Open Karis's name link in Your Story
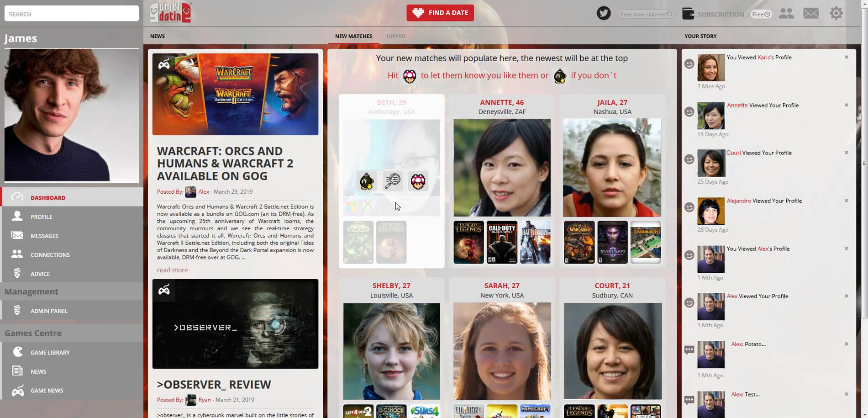Screen dimensions: 868x418 [763, 57]
